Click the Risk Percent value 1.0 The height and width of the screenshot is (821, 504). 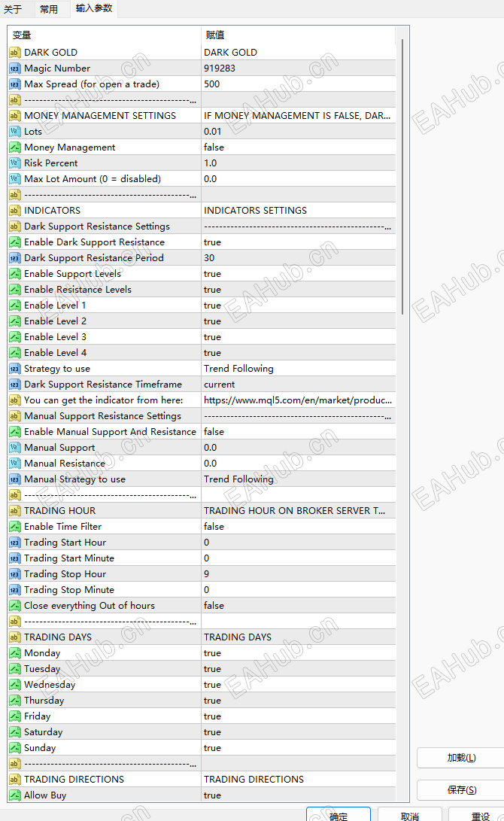point(299,163)
